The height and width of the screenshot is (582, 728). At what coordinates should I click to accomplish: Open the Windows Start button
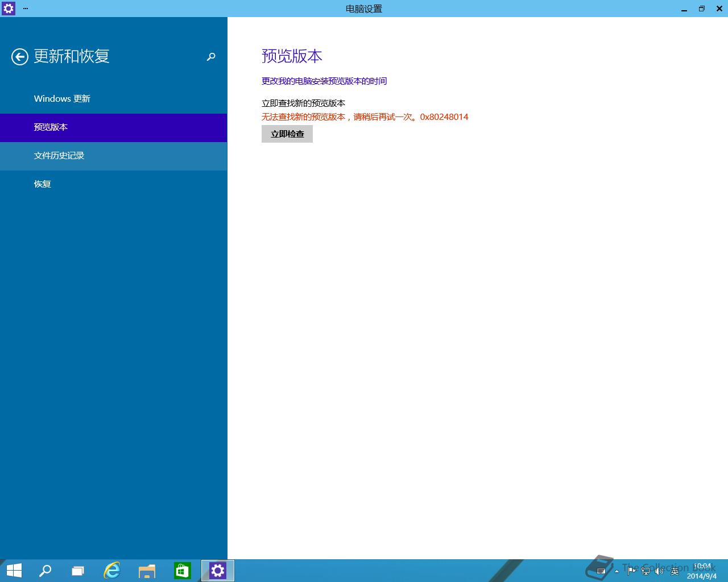(x=14, y=571)
